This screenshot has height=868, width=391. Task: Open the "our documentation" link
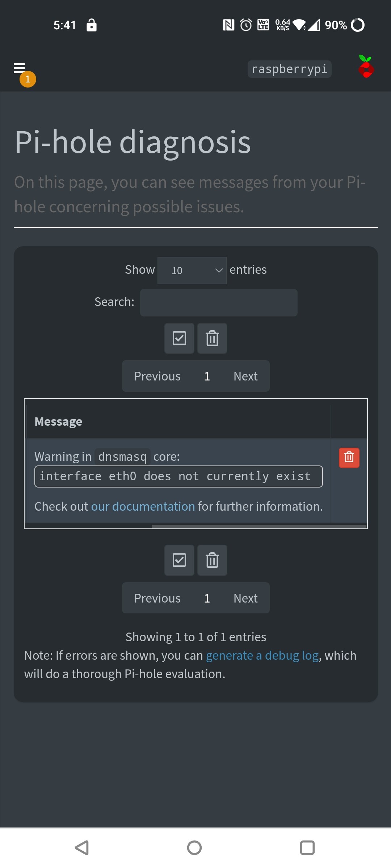[x=143, y=506]
